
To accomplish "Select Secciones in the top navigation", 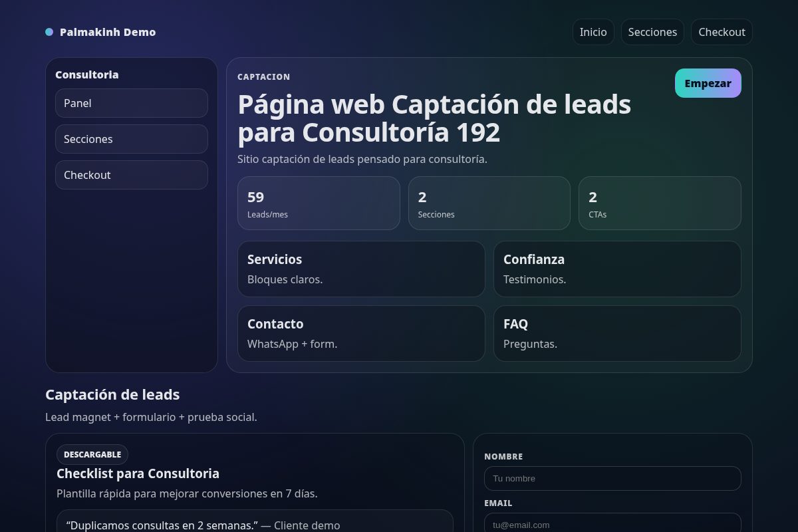I will click(652, 31).
